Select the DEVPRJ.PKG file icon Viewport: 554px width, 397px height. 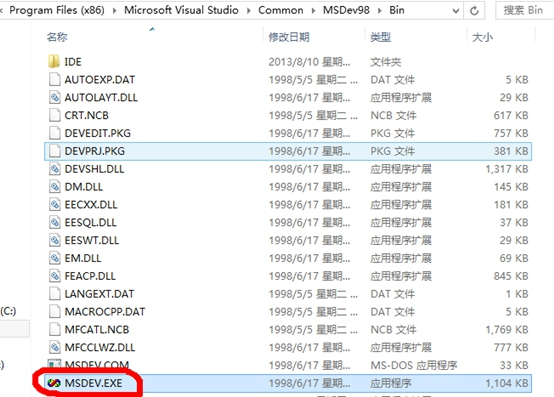[54, 151]
